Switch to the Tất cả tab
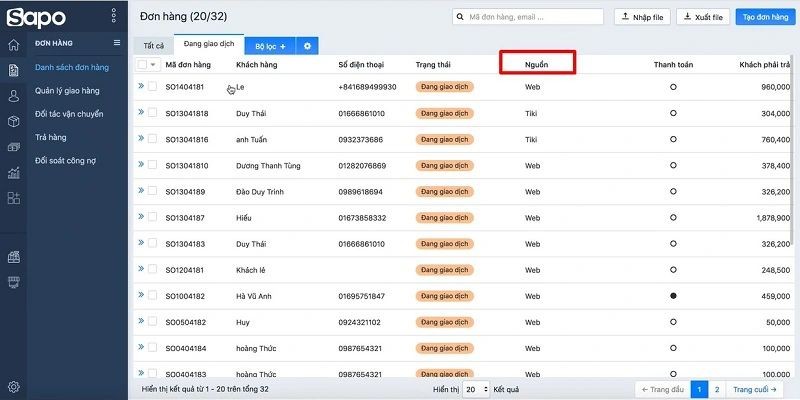 click(x=153, y=46)
